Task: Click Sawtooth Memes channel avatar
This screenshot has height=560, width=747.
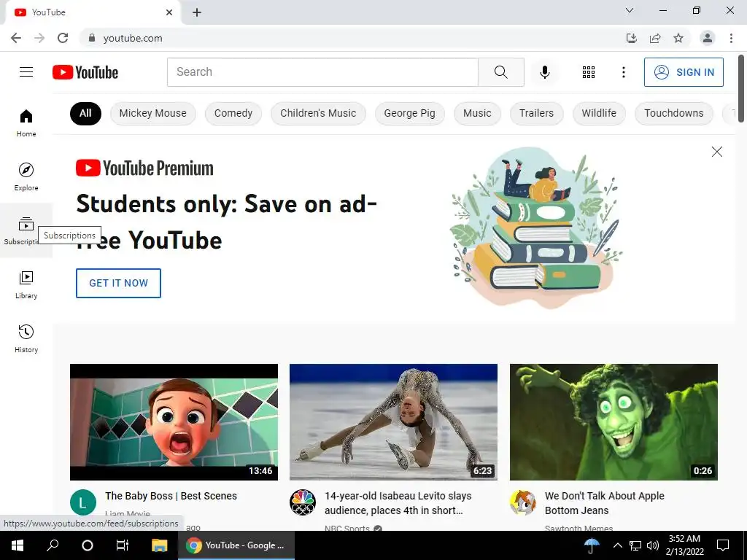Action: coord(522,502)
